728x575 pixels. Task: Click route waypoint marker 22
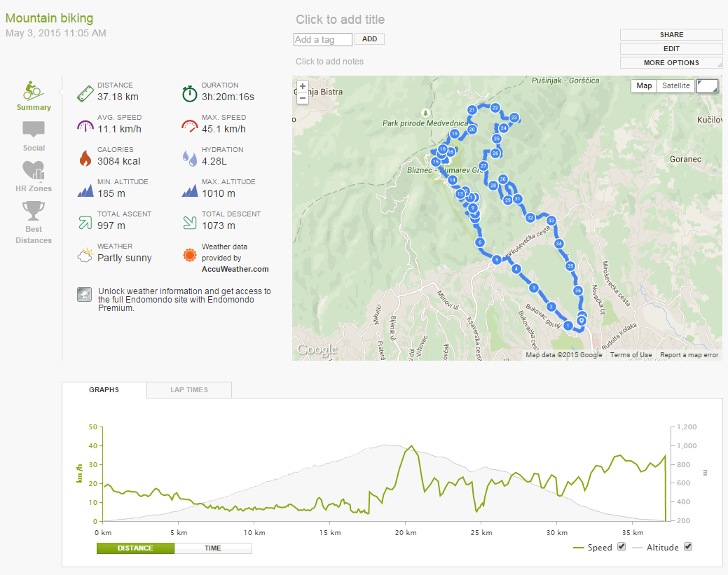(495, 107)
